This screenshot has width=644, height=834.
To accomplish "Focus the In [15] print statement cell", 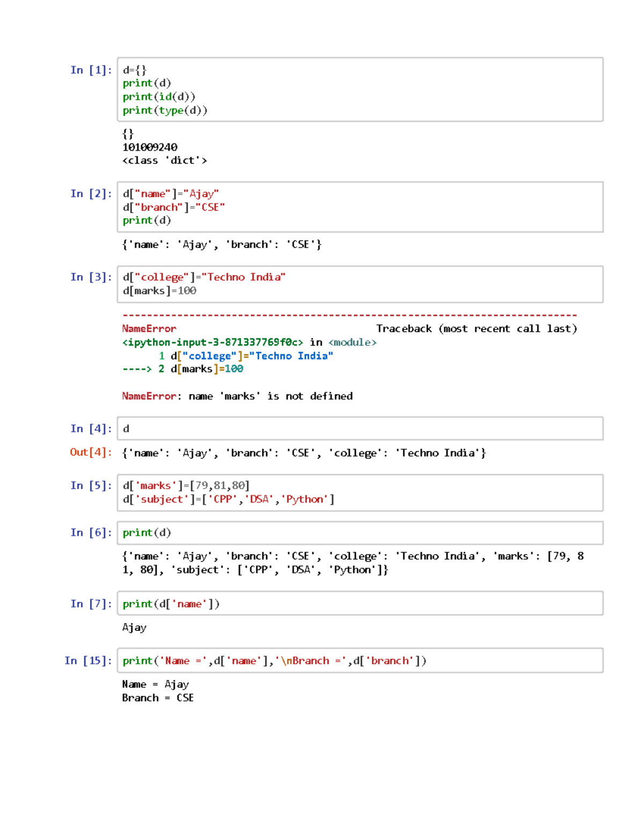I will point(360,661).
